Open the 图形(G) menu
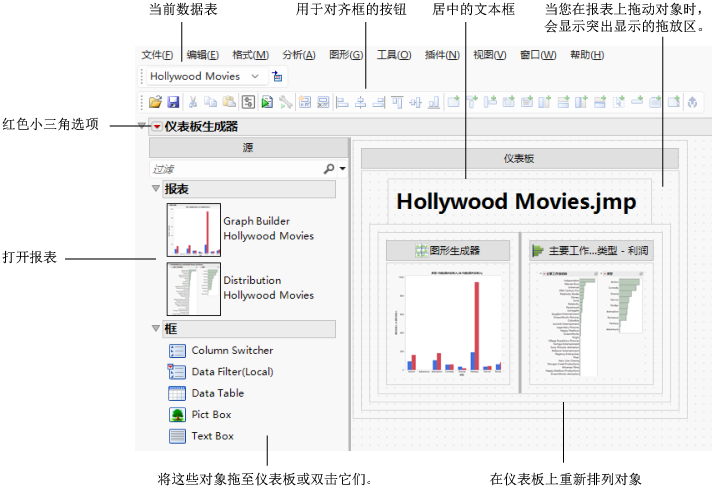Screen dimensions: 714x490 point(346,55)
